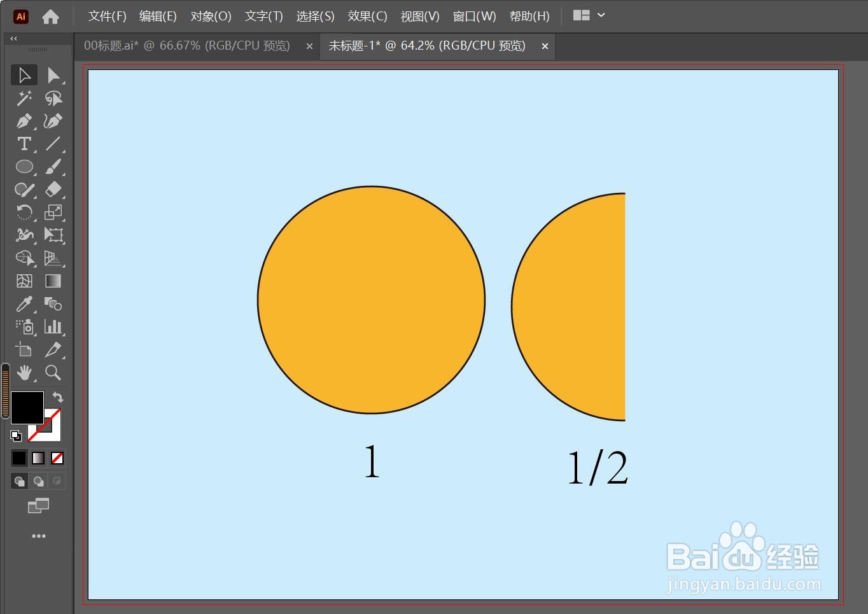The width and height of the screenshot is (868, 614).
Task: Select the Column Graph tool
Action: (x=53, y=327)
